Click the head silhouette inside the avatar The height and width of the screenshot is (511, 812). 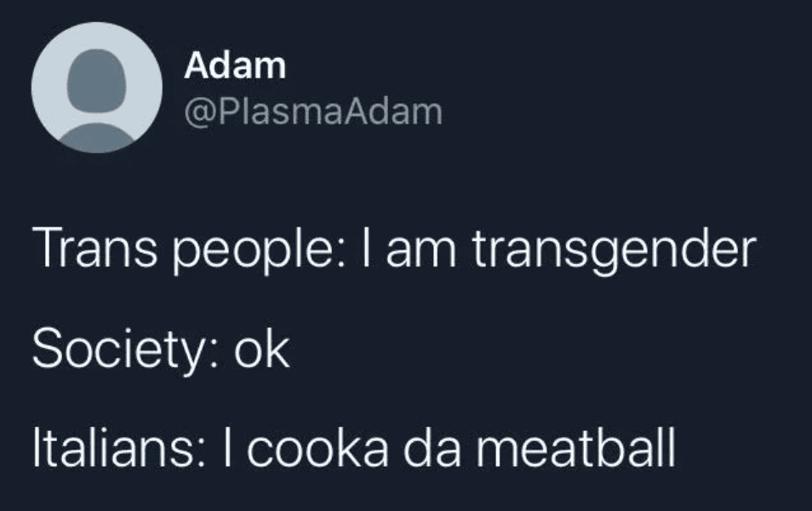pos(97,77)
